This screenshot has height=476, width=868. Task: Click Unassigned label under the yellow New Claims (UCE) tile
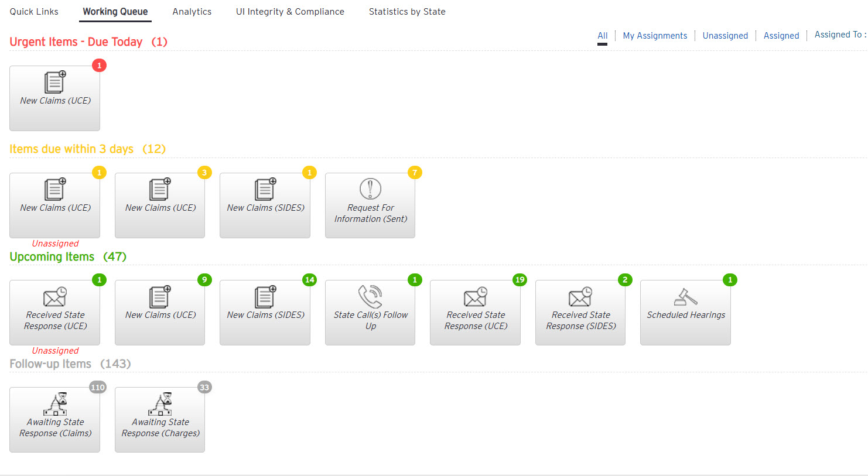[x=55, y=244]
